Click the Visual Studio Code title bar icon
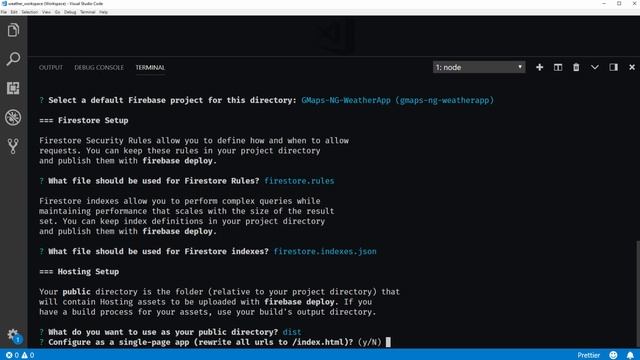 (x=4, y=3)
